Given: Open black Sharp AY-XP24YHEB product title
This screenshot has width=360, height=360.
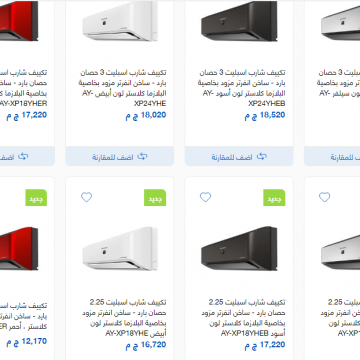Looking at the screenshot, I should tap(242, 88).
